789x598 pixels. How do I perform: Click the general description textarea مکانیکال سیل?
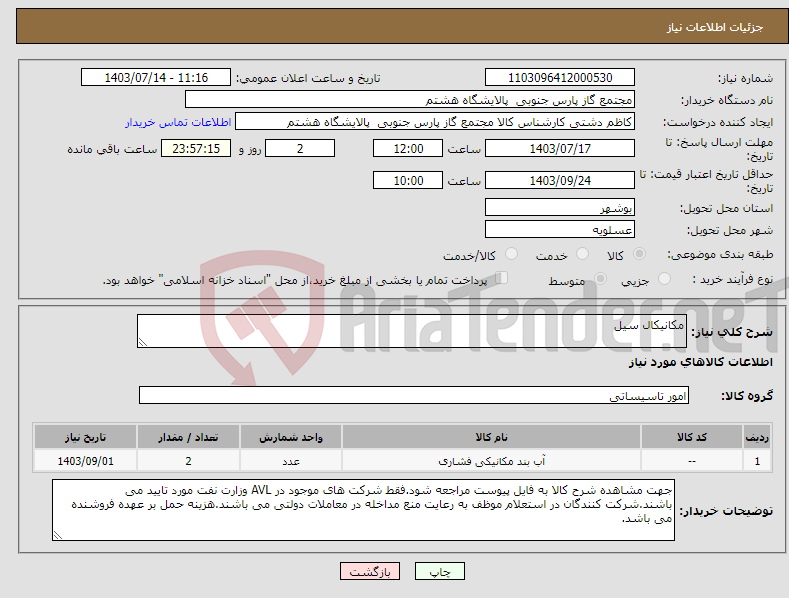[412, 331]
